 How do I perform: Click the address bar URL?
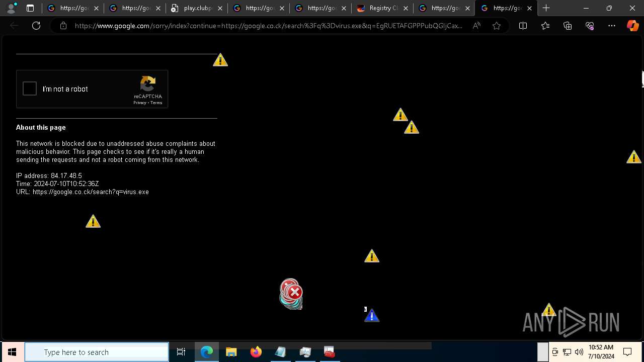[x=268, y=26]
